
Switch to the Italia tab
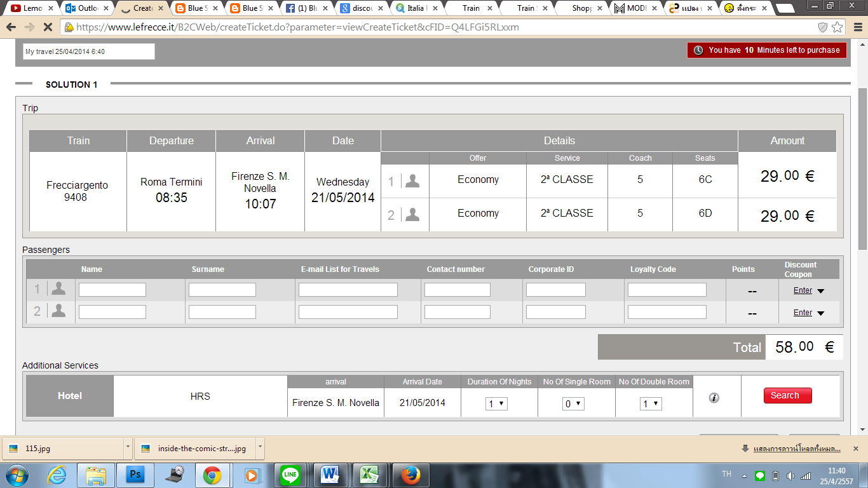416,8
